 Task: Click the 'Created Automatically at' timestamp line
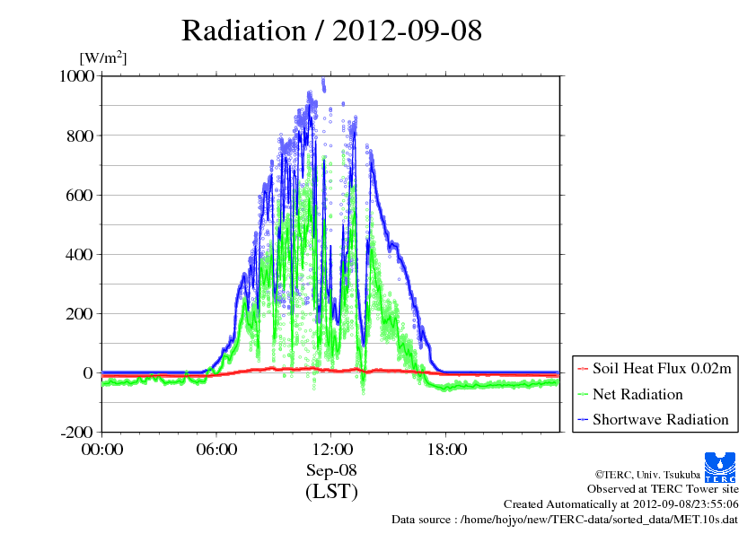621,504
